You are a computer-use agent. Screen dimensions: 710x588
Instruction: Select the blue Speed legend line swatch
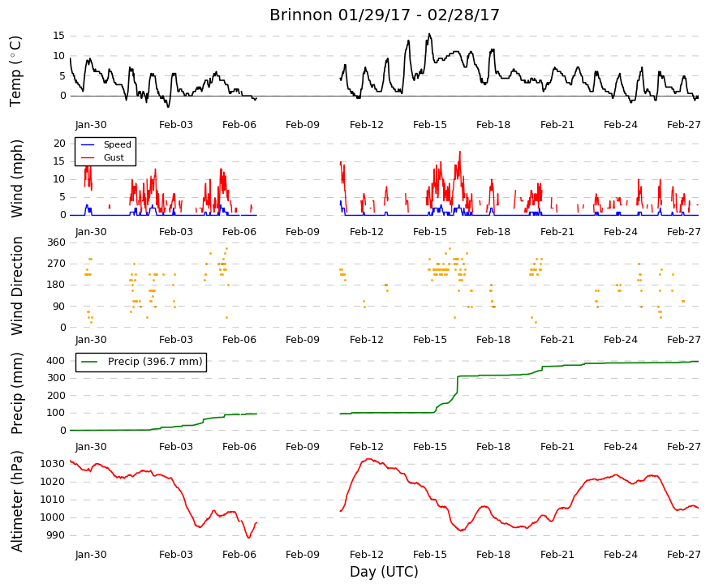[x=88, y=145]
